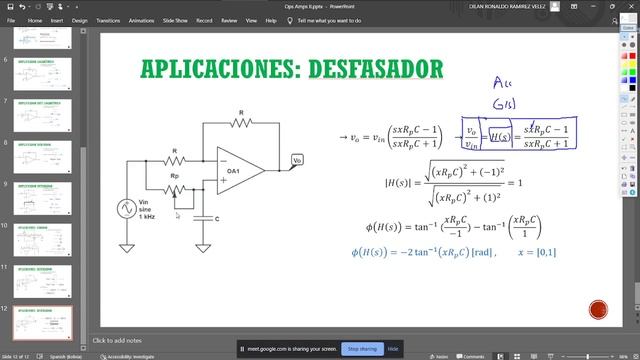Select slide 8 thumbnail

tap(42, 157)
